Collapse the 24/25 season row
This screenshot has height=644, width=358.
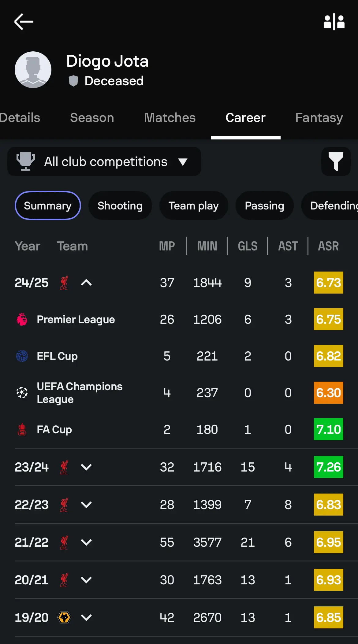(x=86, y=283)
